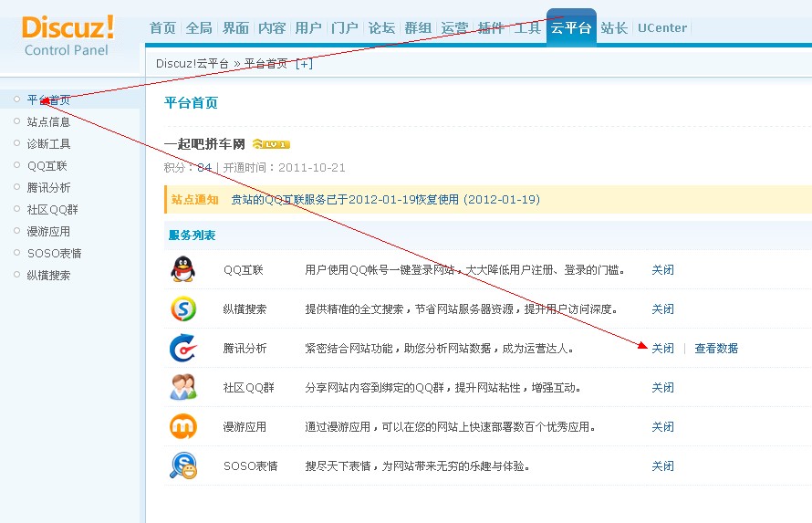The image size is (812, 523).
Task: Click the 纵横搜索 S logo icon
Action: tap(183, 309)
